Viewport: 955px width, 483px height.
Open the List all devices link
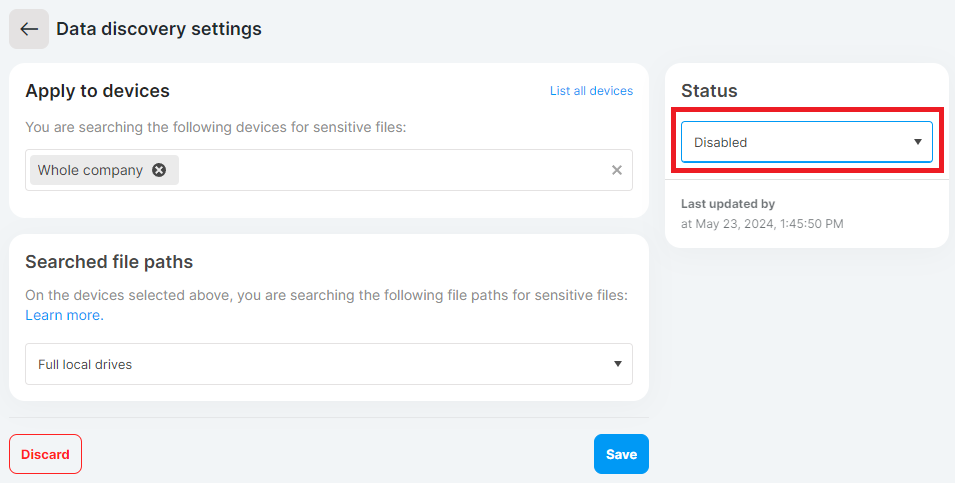click(591, 91)
